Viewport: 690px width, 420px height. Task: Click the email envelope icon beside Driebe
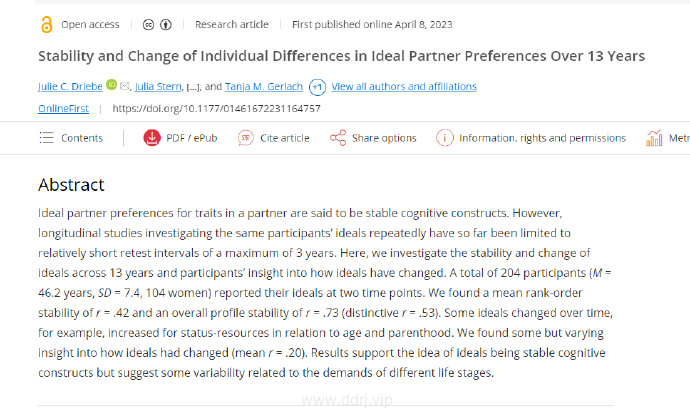(x=125, y=86)
